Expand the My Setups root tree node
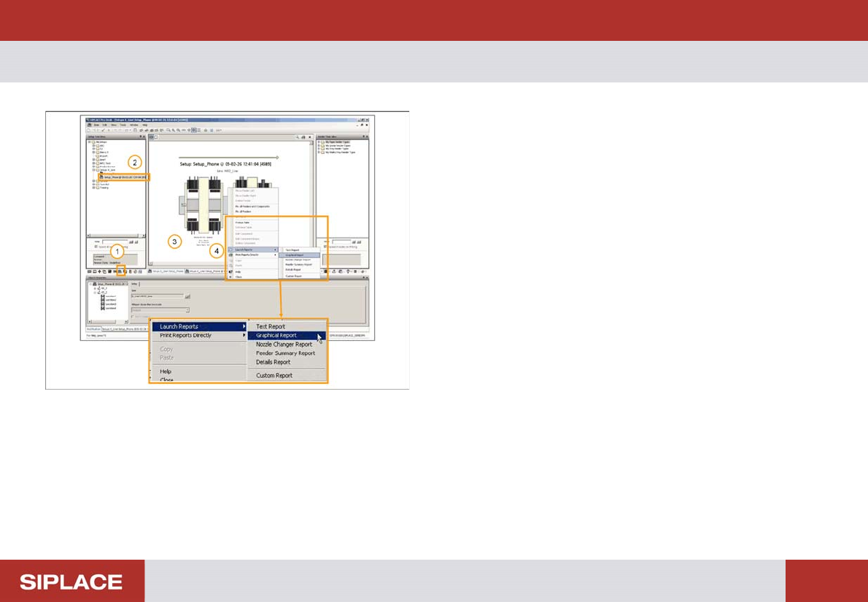The image size is (868, 602). (x=89, y=142)
